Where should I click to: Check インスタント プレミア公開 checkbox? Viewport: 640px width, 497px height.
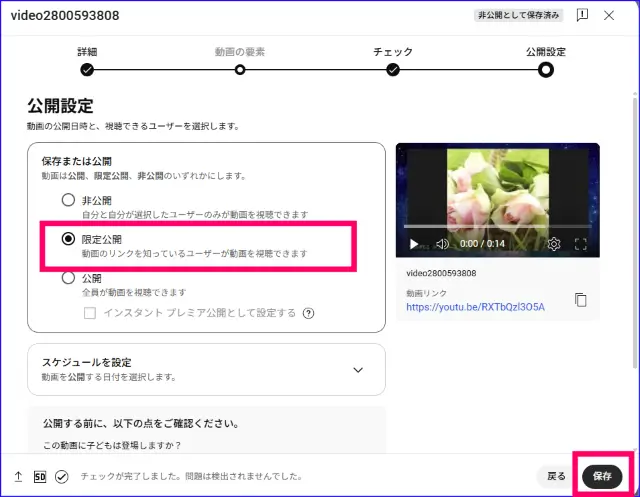coord(91,313)
